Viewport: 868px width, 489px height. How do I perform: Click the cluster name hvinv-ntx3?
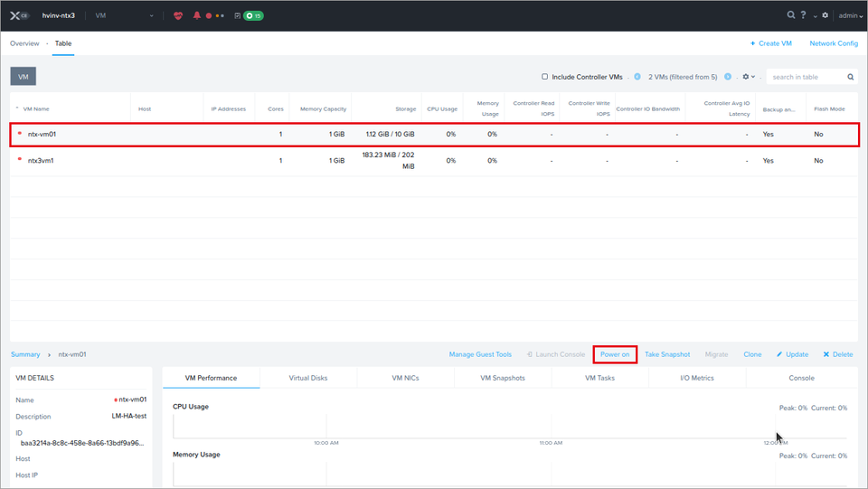click(58, 15)
